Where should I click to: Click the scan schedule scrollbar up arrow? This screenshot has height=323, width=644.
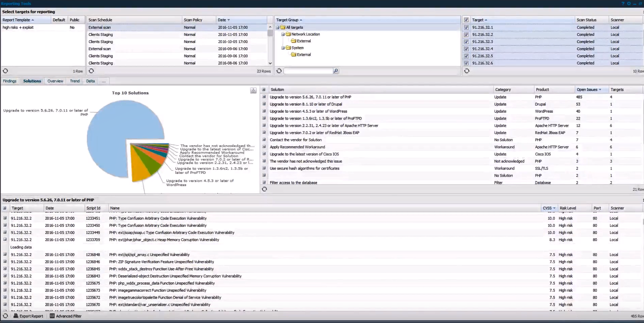click(x=270, y=27)
